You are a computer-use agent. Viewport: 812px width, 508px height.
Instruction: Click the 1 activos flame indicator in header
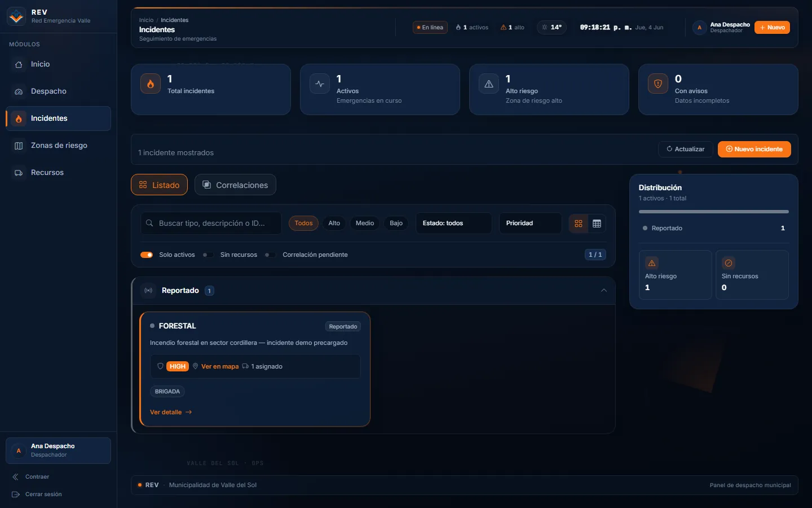472,27
